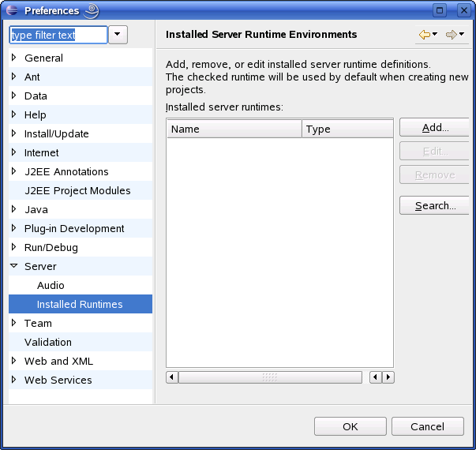Collapse the Server tree node
Screen dimensions: 476x450
(x=14, y=266)
